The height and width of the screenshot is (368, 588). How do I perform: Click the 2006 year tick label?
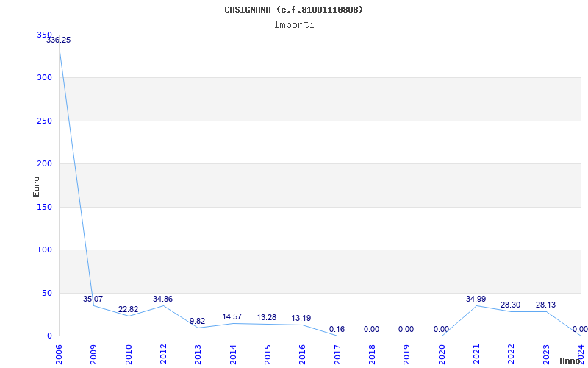pos(59,355)
